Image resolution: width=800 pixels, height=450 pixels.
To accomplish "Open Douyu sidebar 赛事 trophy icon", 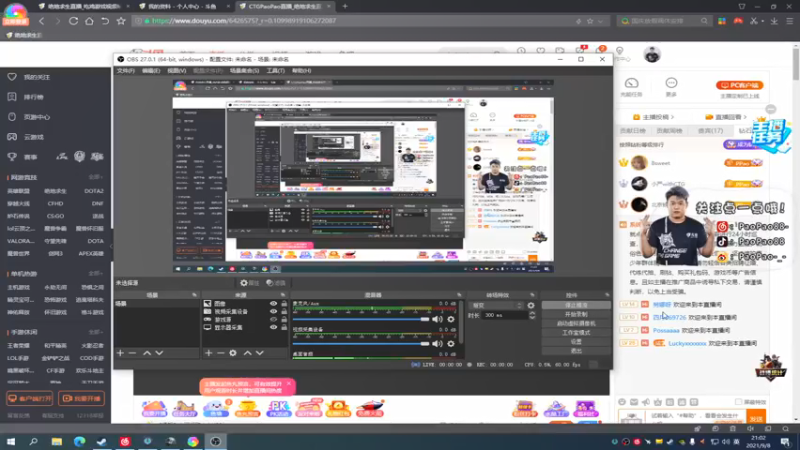I will tap(12, 157).
